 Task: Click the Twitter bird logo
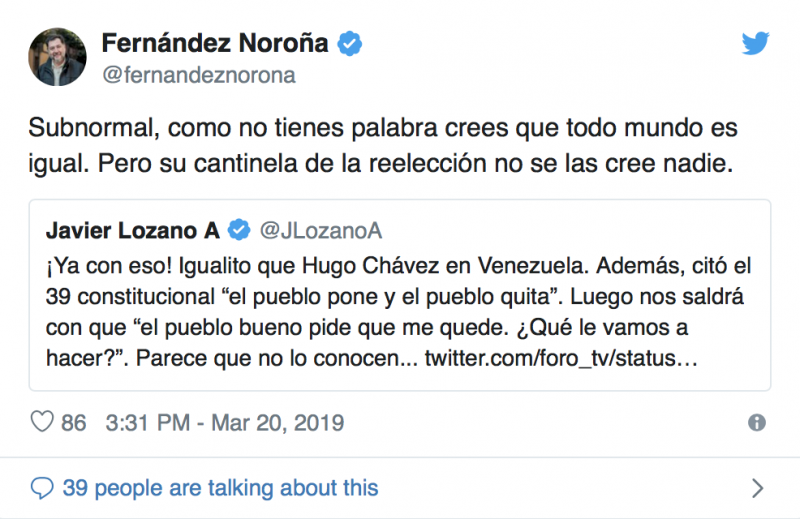755,43
